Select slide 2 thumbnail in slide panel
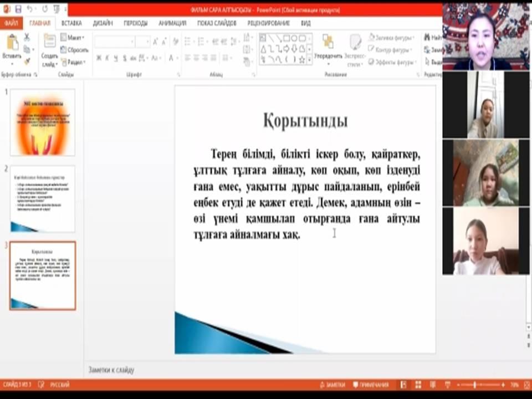Screen dimensions: 532x399 click(43, 198)
